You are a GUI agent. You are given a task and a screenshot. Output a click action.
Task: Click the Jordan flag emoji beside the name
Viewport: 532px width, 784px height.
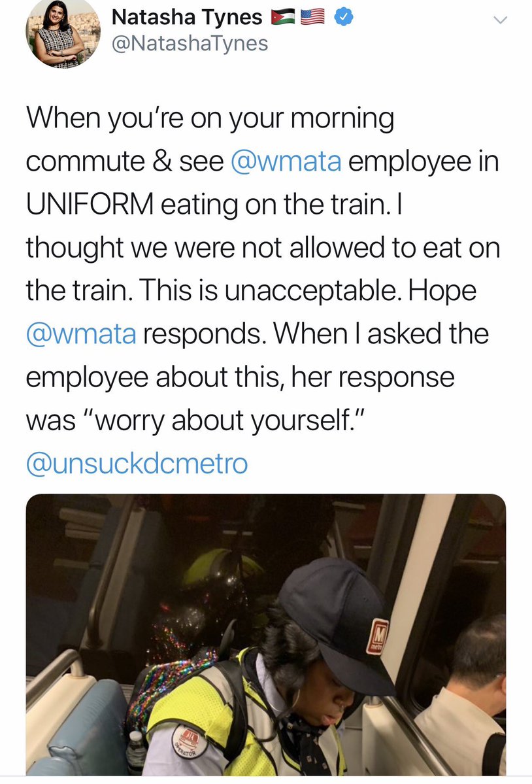pyautogui.click(x=283, y=18)
